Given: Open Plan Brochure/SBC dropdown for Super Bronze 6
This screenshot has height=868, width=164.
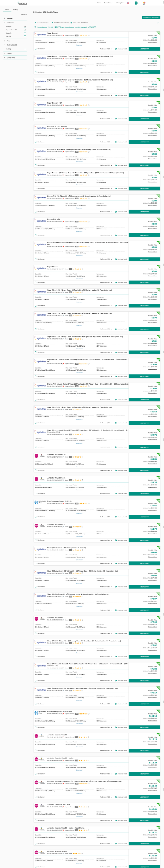Looking at the screenshot, I should click(x=106, y=48).
